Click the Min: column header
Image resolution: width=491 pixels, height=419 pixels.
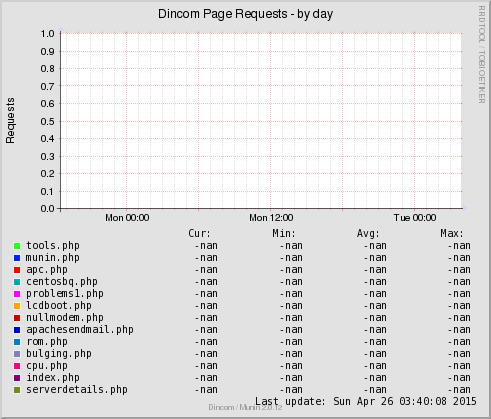(x=284, y=233)
